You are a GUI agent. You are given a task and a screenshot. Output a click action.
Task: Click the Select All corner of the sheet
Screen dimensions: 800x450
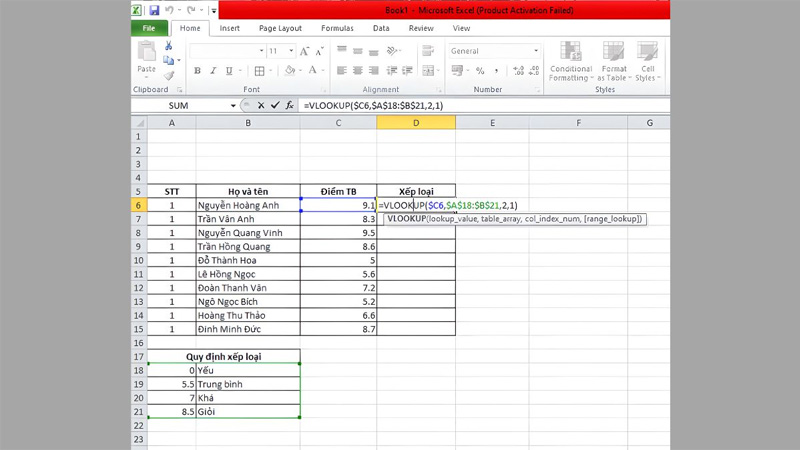[x=139, y=123]
